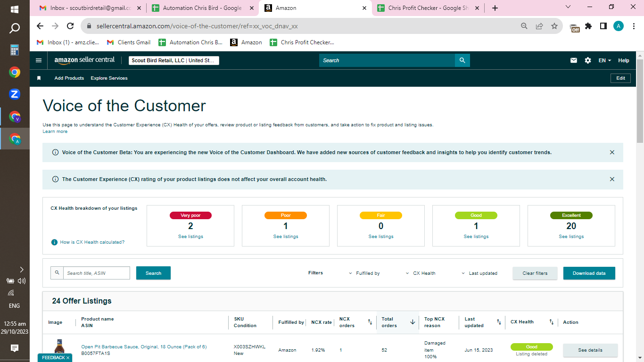Switch to the Inbox Gmail tab
This screenshot has height=362, width=644.
pyautogui.click(x=90, y=8)
